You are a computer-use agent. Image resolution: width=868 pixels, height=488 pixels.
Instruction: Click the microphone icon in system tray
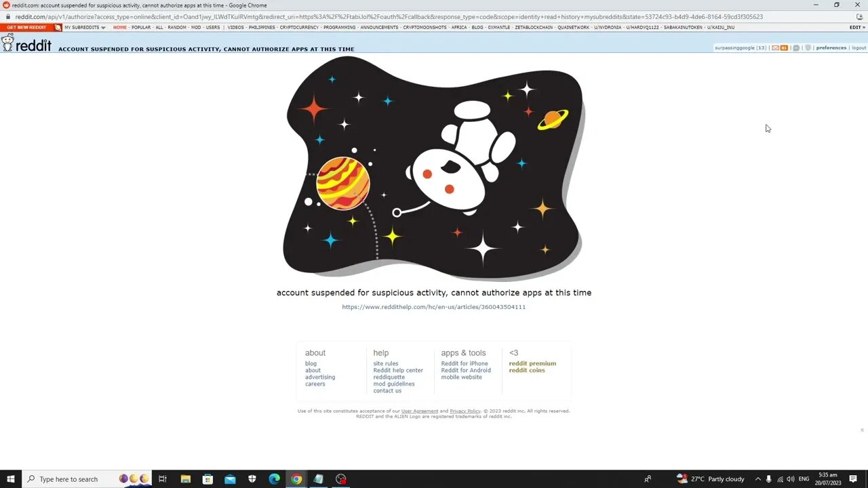click(x=769, y=479)
